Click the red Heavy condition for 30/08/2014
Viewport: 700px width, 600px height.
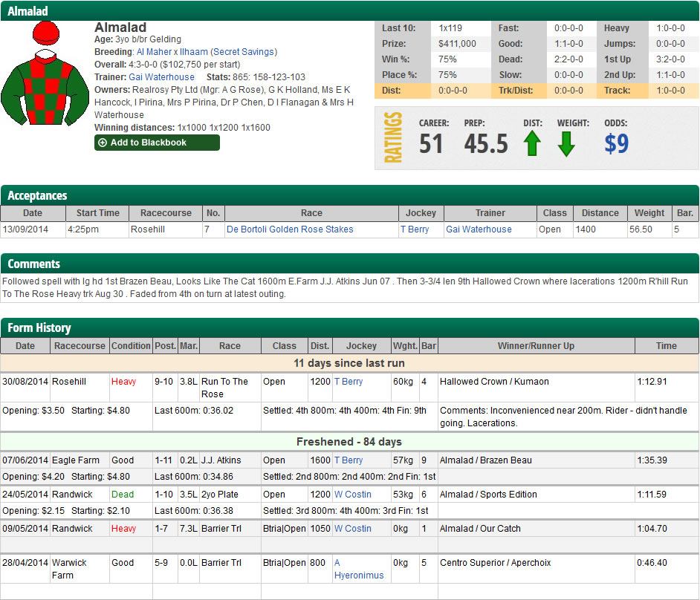click(123, 382)
